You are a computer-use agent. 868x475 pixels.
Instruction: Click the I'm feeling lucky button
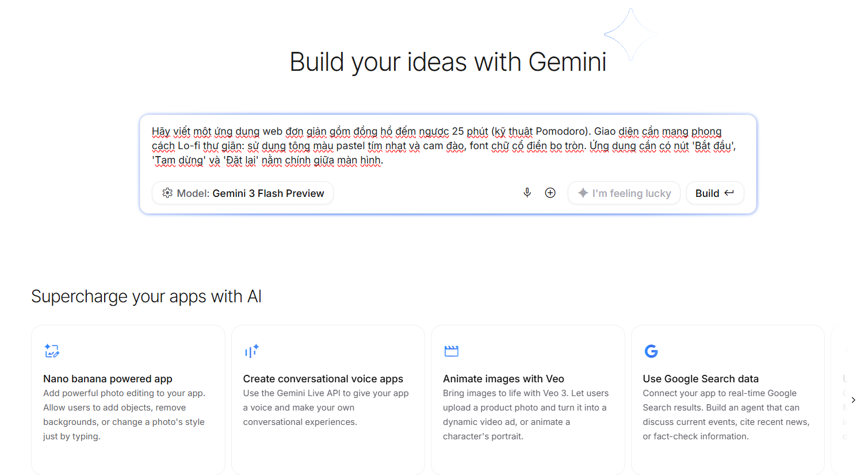[x=624, y=193]
